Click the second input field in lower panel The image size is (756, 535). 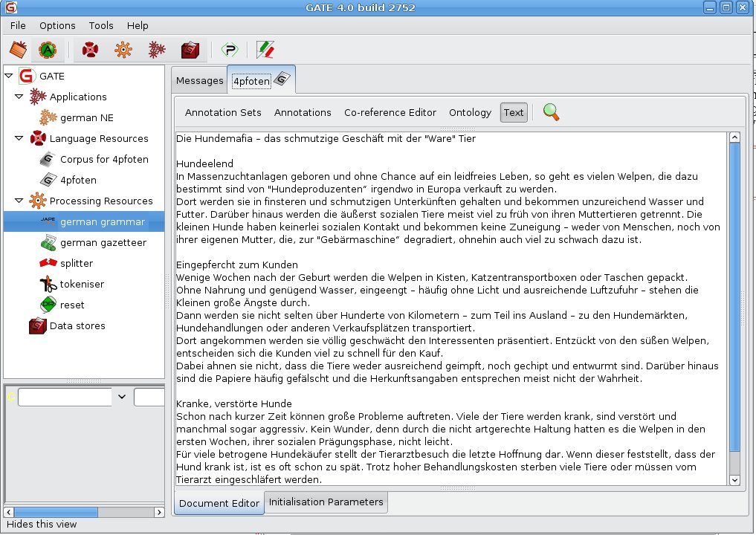point(149,397)
